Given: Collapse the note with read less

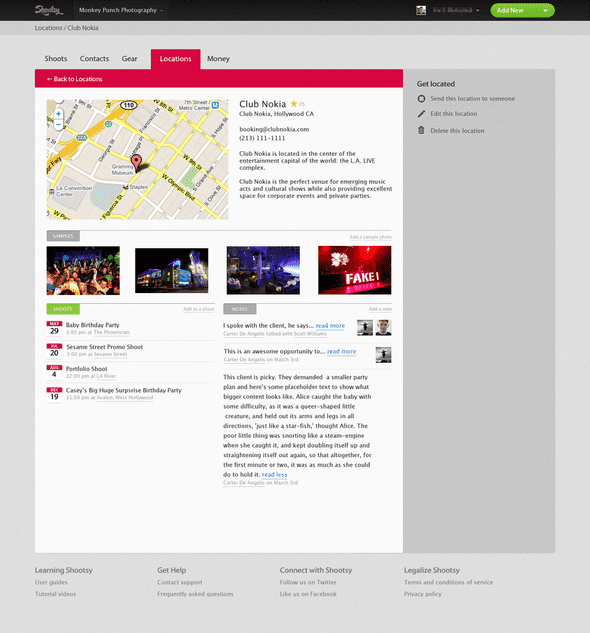Looking at the screenshot, I should point(275,474).
